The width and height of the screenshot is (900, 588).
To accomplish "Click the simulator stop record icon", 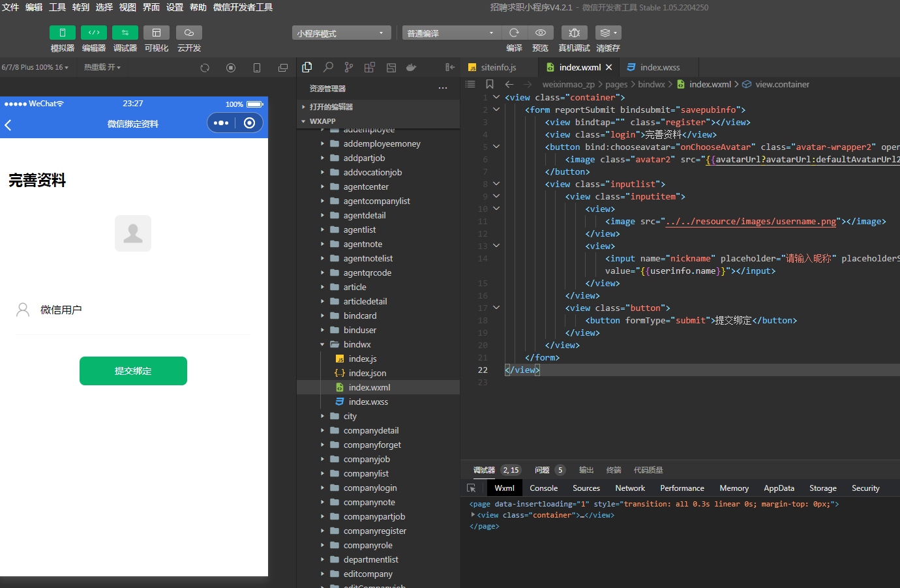I will [x=231, y=68].
